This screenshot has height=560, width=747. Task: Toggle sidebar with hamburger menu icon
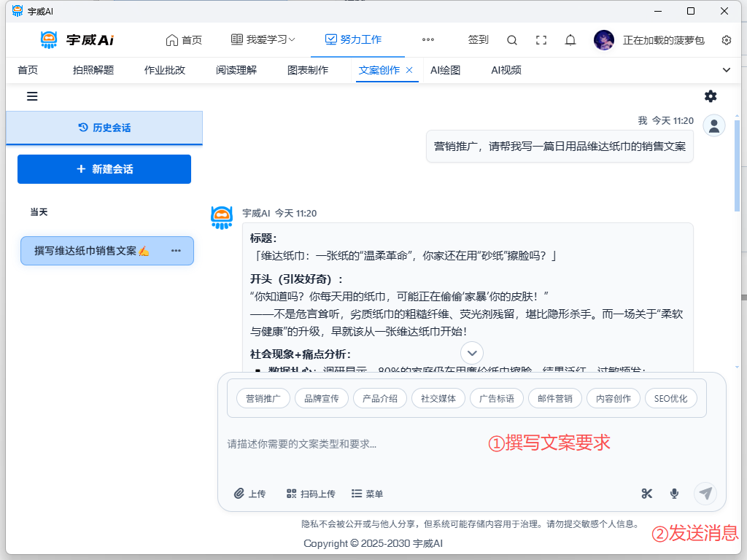pos(32,96)
